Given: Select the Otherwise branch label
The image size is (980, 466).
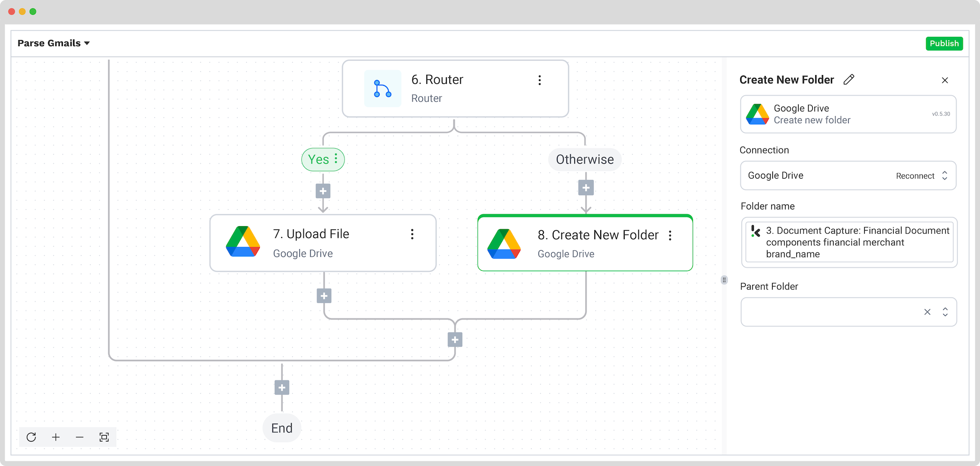Looking at the screenshot, I should coord(585,159).
